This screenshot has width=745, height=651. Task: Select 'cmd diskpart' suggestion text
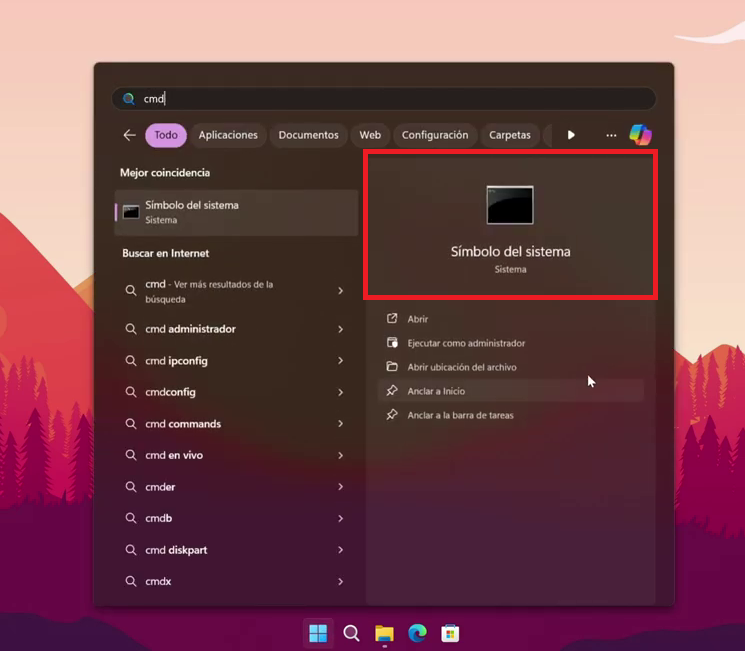[176, 550]
